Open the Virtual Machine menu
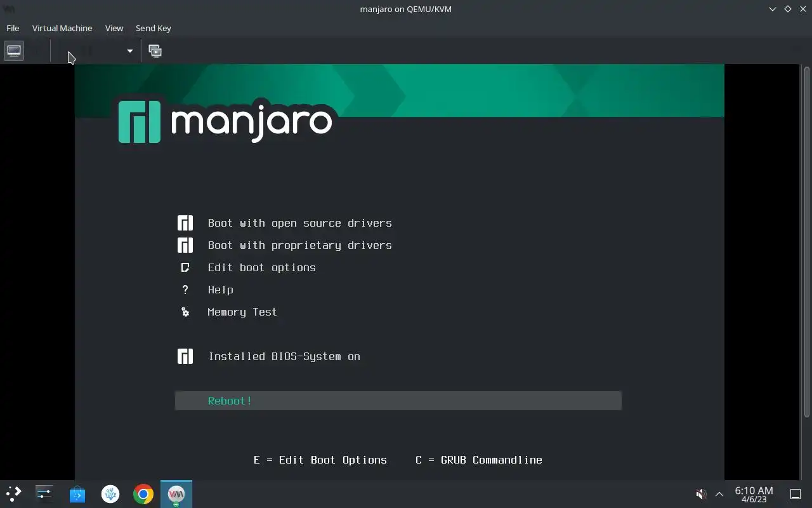The image size is (812, 508). click(62, 28)
